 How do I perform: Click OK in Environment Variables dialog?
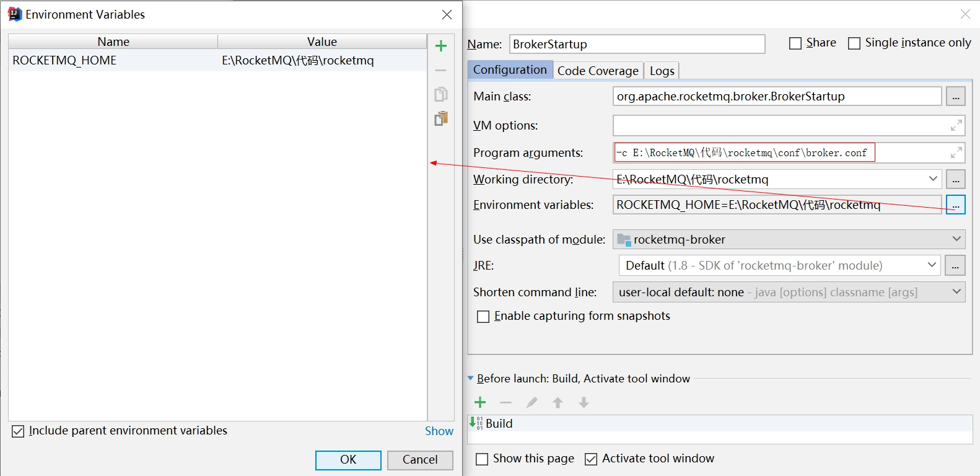click(x=348, y=460)
